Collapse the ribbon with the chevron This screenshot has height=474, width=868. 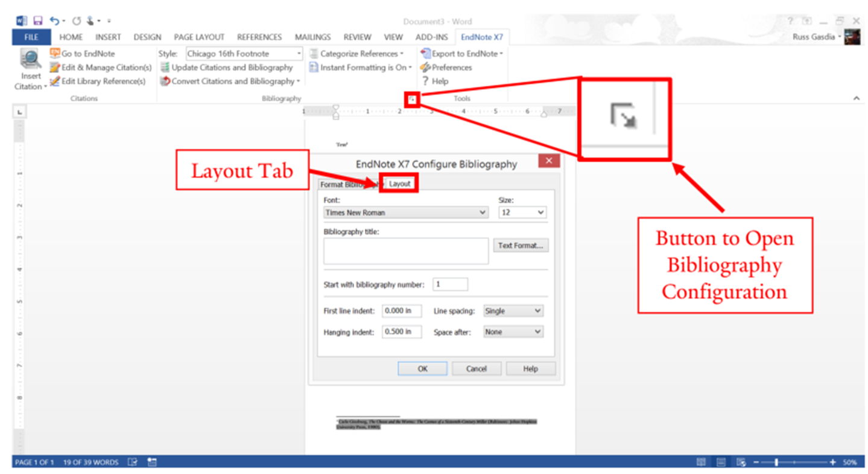(x=857, y=98)
